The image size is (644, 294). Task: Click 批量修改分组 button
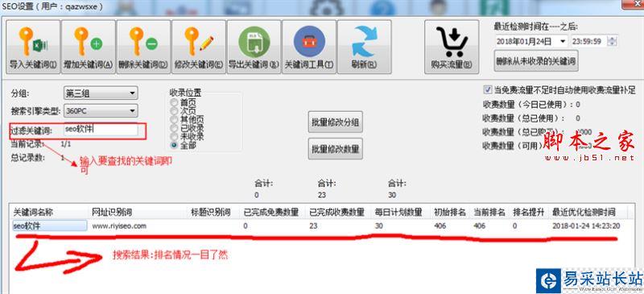336,122
